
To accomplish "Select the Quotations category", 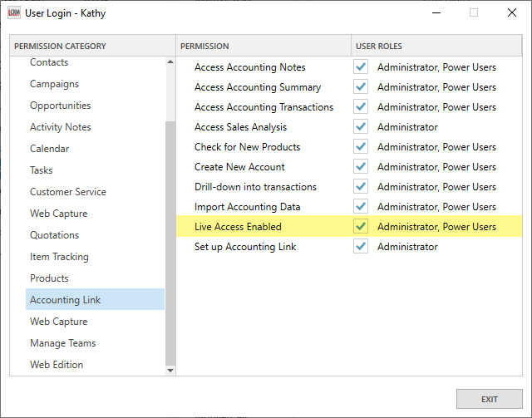I will [x=54, y=235].
